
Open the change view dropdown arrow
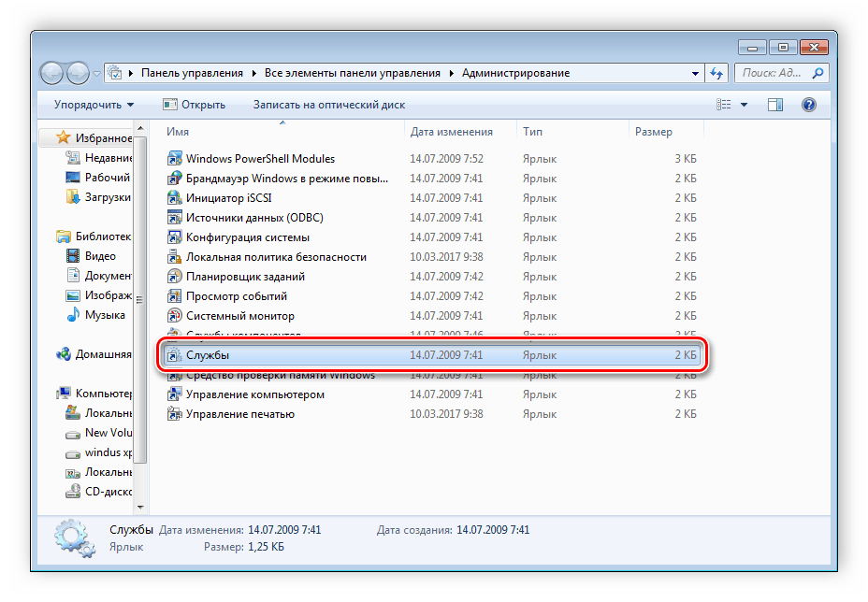[x=745, y=105]
